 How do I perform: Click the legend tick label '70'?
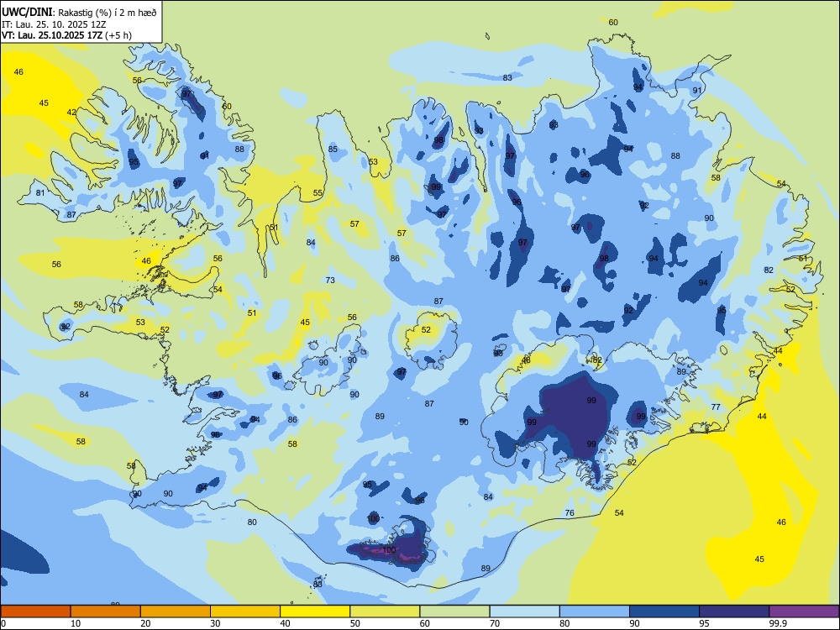click(495, 623)
